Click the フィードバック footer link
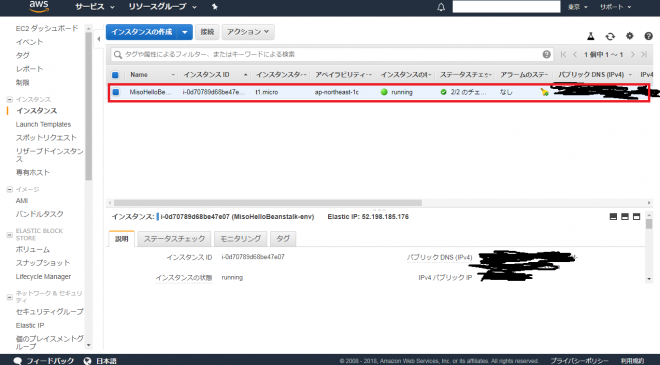Viewport: 660px width, 365px height. 50,361
